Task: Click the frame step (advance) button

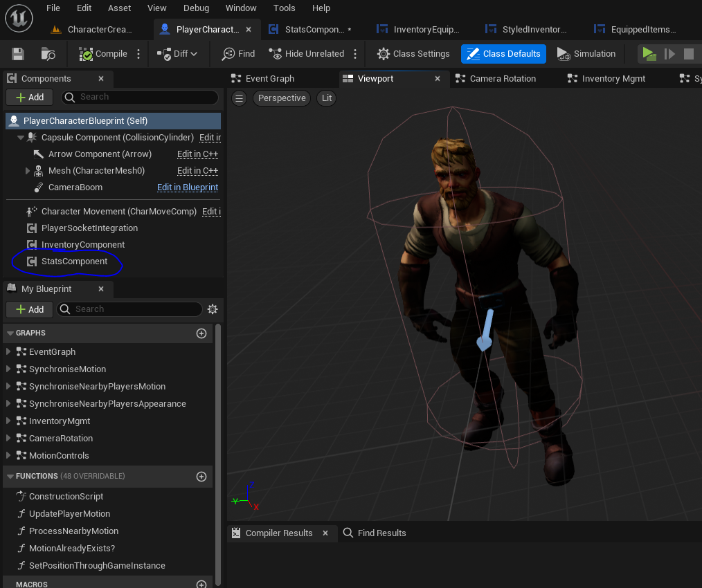Action: point(669,54)
